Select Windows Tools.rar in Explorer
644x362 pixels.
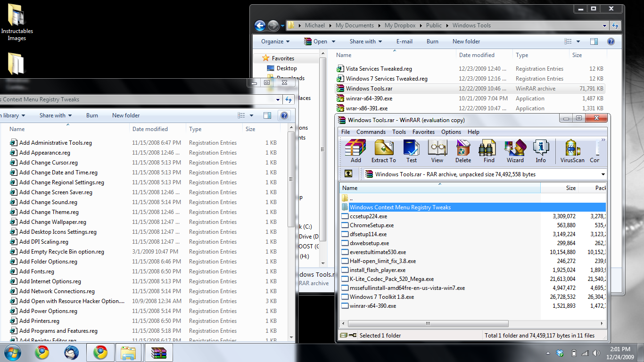(x=470, y=89)
